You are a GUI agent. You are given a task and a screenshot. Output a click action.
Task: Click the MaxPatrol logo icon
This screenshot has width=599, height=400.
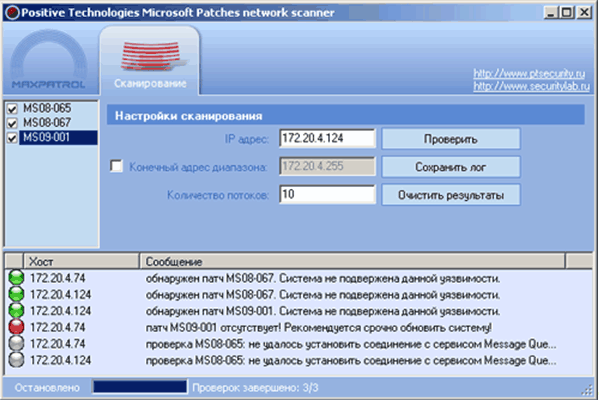tap(49, 59)
